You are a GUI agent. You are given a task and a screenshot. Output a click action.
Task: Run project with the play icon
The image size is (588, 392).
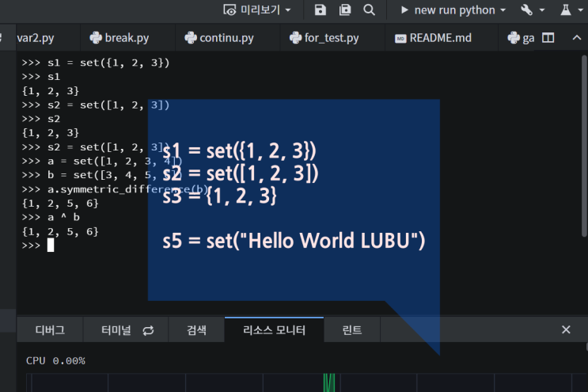(x=405, y=10)
